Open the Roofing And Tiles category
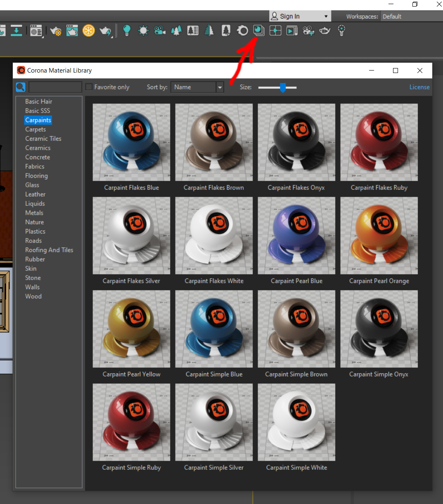443x504 pixels. (49, 250)
